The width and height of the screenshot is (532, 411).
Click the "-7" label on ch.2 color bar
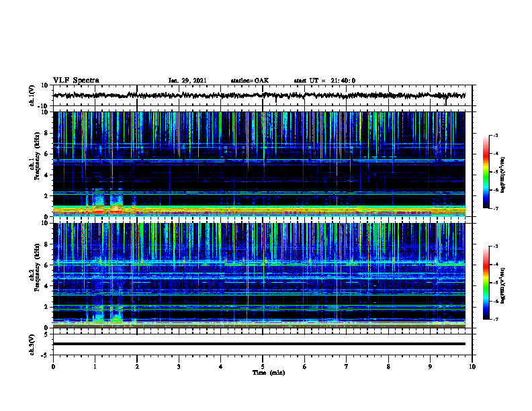coord(496,319)
